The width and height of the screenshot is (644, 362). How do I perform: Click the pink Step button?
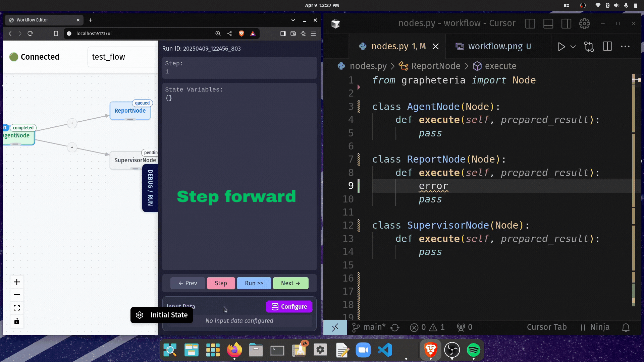(221, 283)
